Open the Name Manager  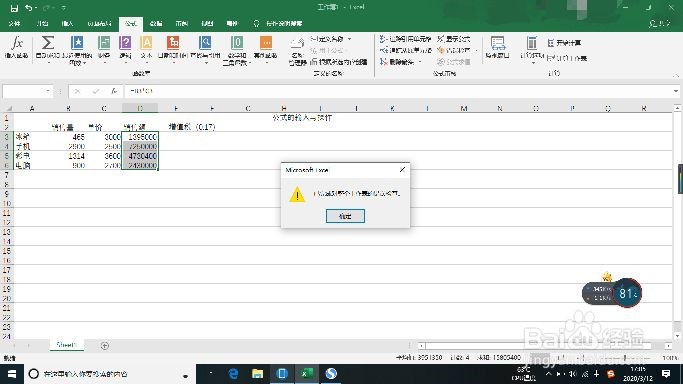point(297,51)
